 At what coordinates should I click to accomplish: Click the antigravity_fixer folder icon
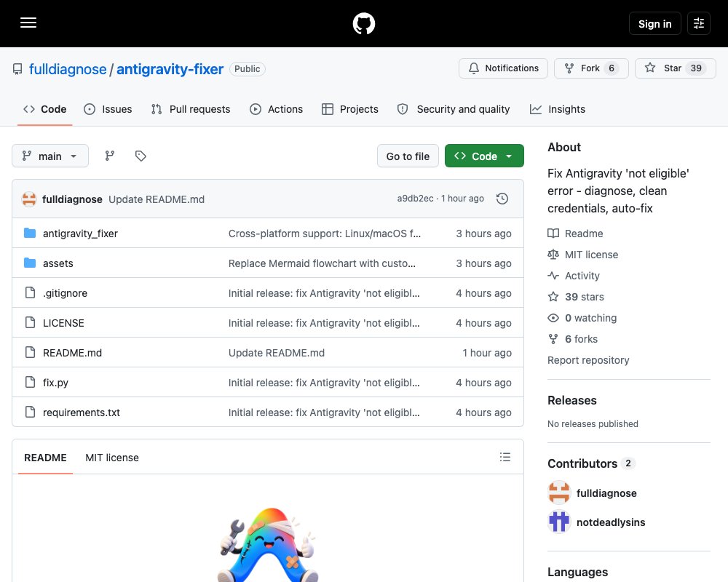(x=30, y=233)
